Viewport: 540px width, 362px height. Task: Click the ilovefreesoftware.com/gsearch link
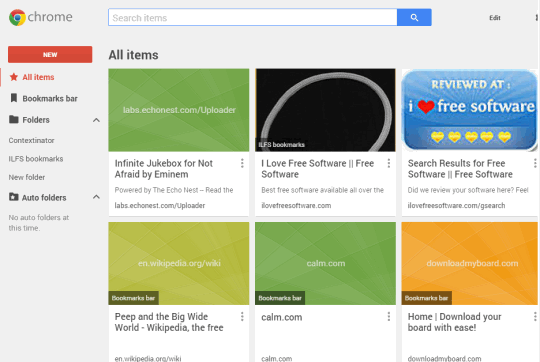pyautogui.click(x=456, y=206)
